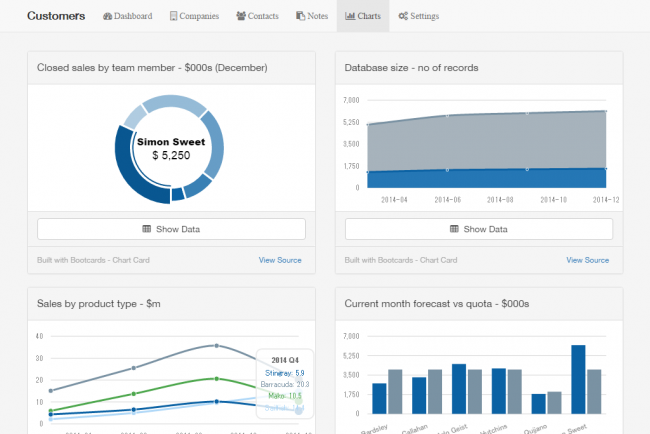Click the Settings gears icon
The image size is (650, 434).
point(403,16)
